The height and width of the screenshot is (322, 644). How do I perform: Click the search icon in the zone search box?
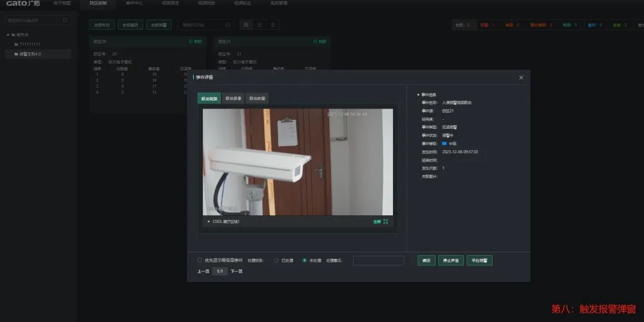227,25
